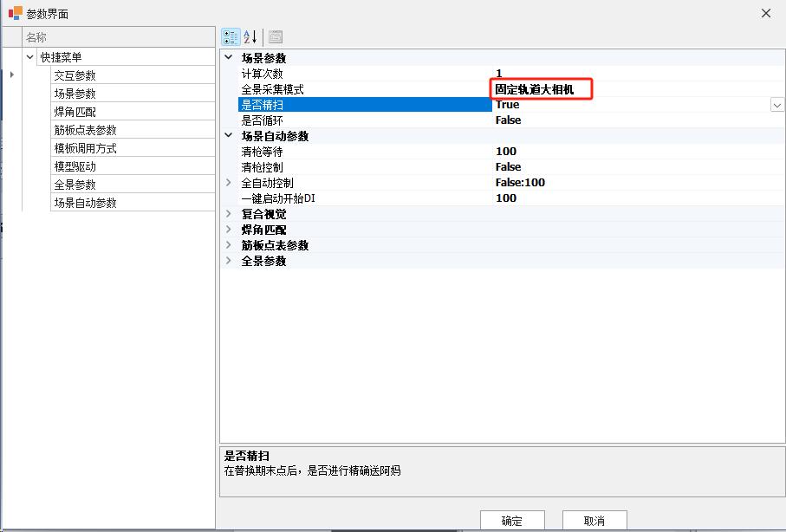Click the 清枪控制 False value

coord(509,167)
